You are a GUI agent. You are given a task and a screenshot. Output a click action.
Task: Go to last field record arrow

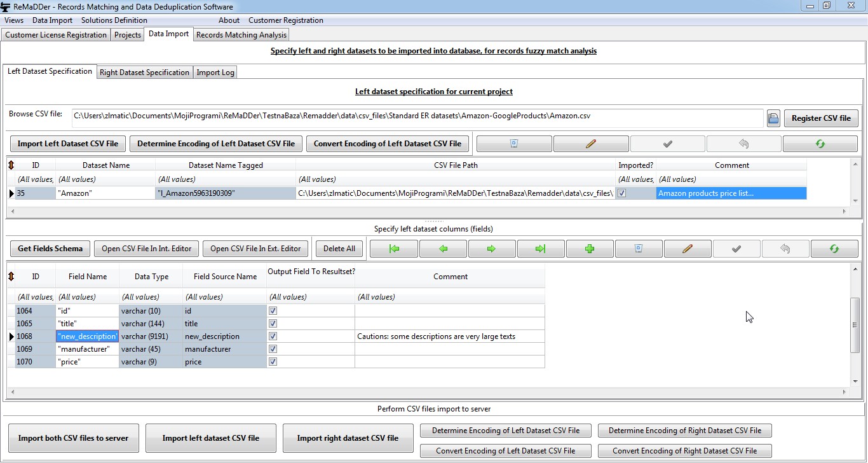coord(540,249)
